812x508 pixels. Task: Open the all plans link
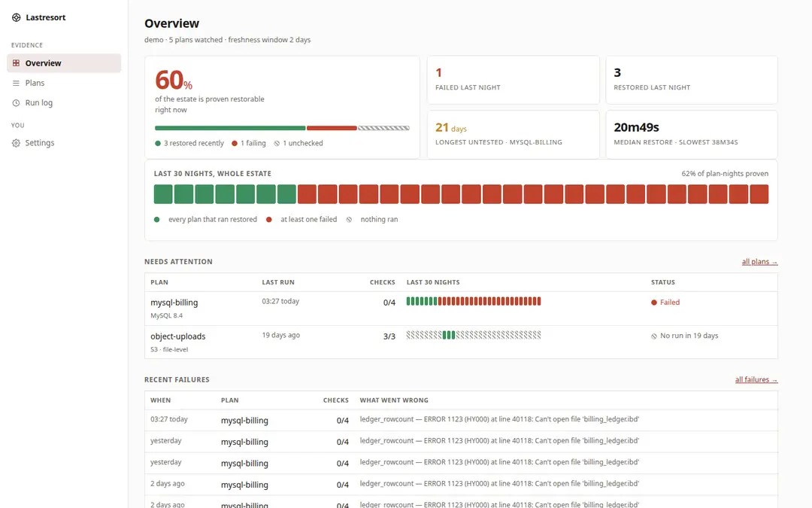(x=759, y=262)
